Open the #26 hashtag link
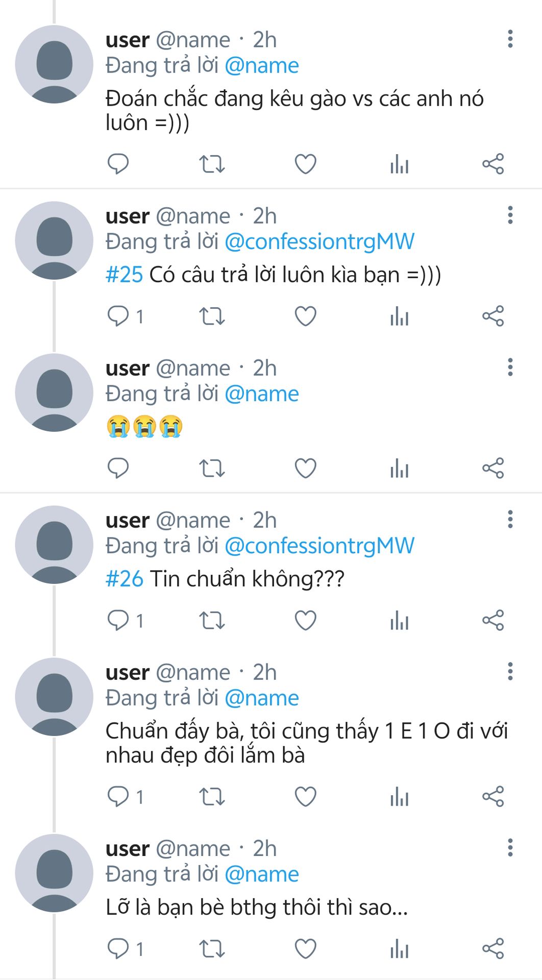542x980 pixels. [x=124, y=579]
